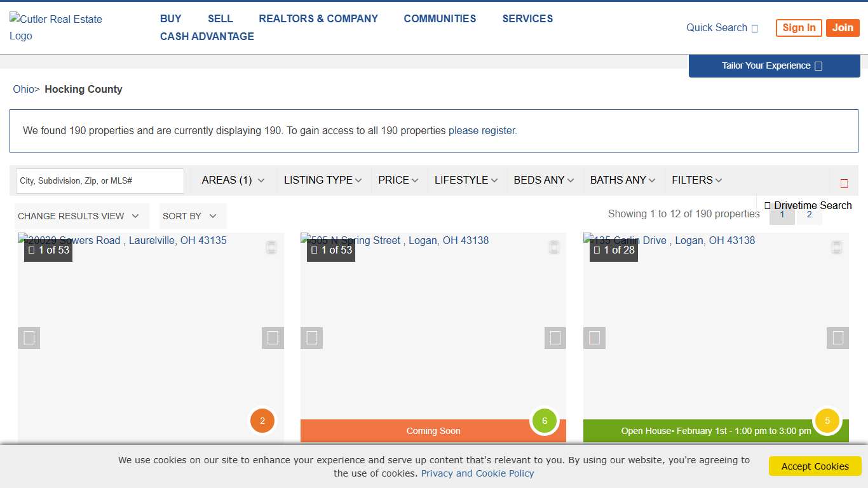Expand the Areas (1) filter dropdown
The image size is (868, 488).
click(233, 180)
